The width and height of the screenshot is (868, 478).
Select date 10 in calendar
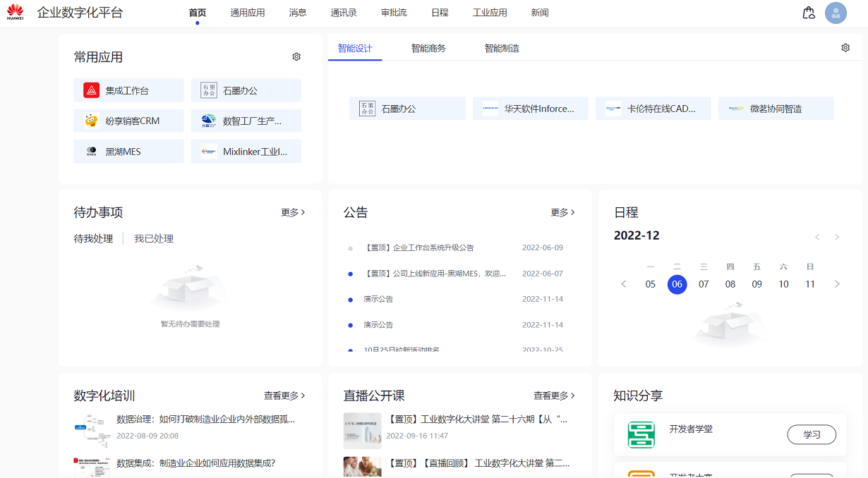(783, 284)
